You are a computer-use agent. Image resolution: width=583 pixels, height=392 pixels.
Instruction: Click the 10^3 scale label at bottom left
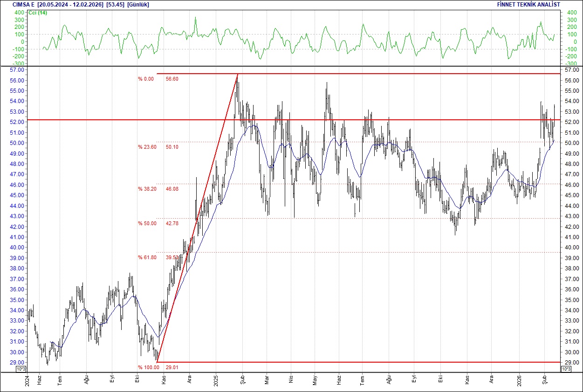pyautogui.click(x=21, y=369)
